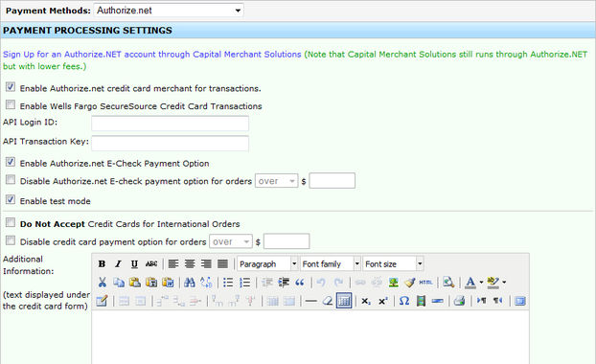Click the Paste clipboard icon
This screenshot has height=364, width=596.
[x=135, y=282]
